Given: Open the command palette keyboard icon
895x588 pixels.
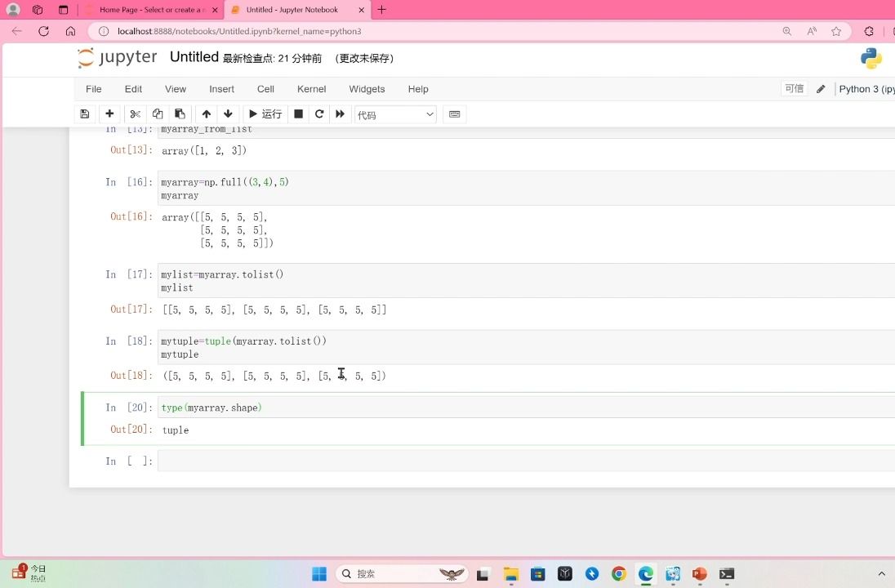Looking at the screenshot, I should [x=454, y=114].
